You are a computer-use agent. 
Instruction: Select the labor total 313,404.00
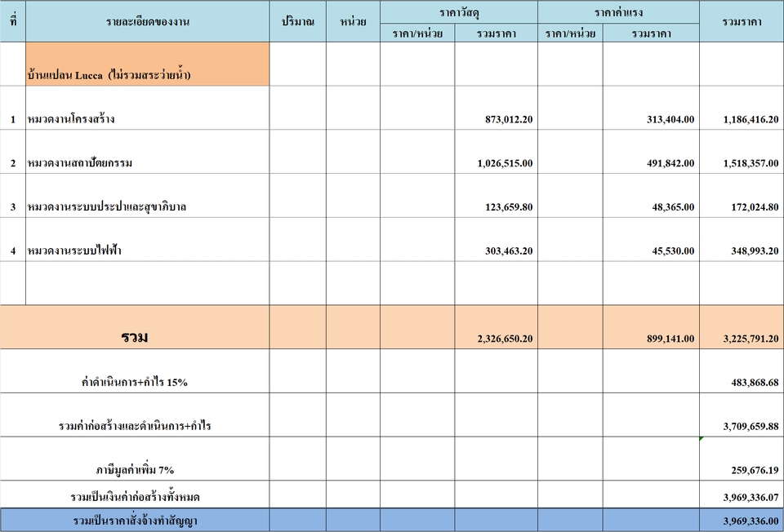670,119
